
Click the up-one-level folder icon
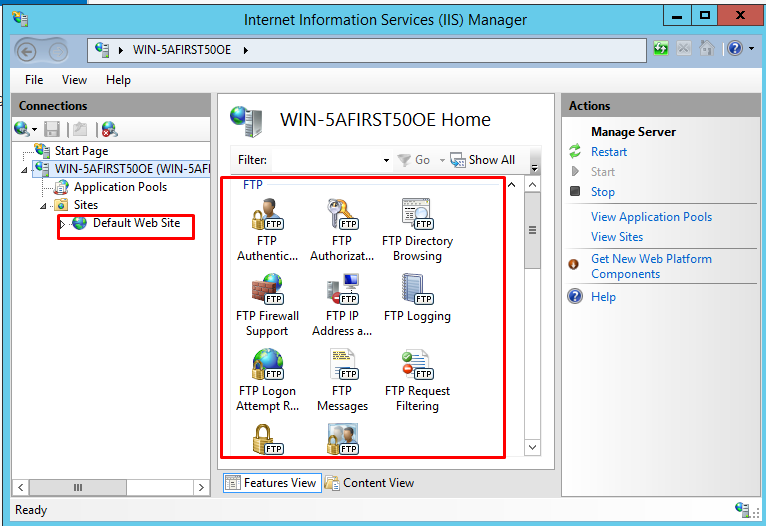tap(80, 129)
